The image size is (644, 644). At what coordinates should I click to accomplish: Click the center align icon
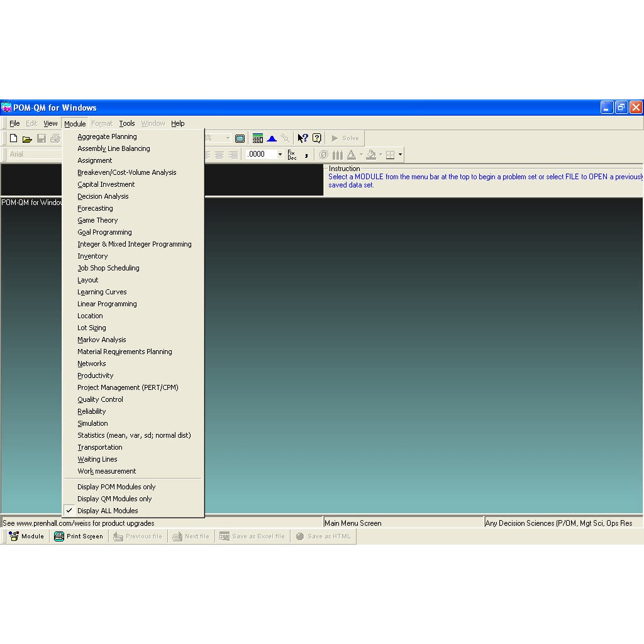click(219, 155)
